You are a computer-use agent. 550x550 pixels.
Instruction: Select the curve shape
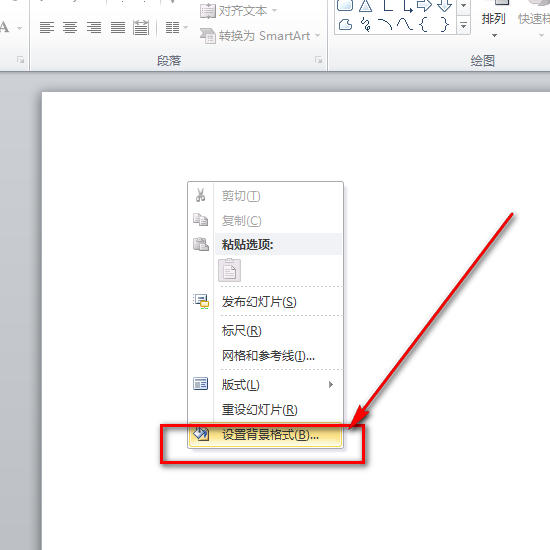tap(405, 25)
